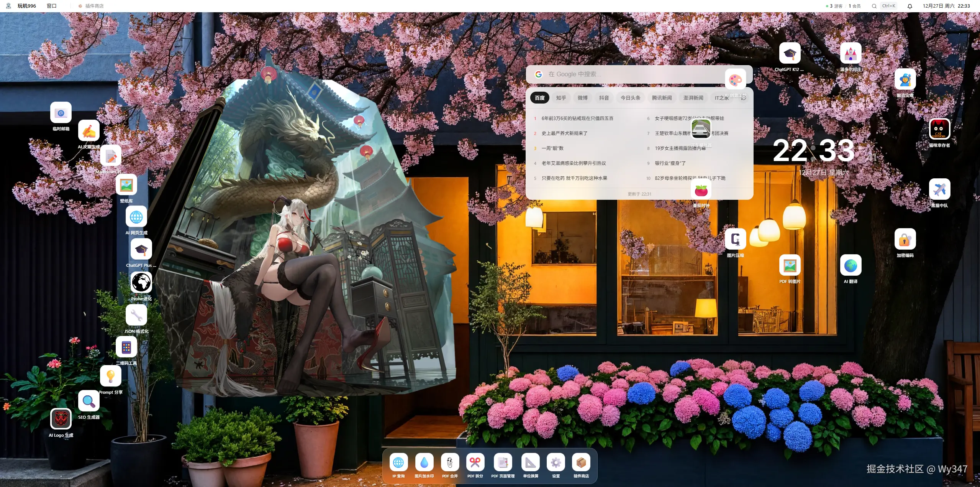
Task: Open headline 银行业"瘦身"了
Action: point(670,163)
